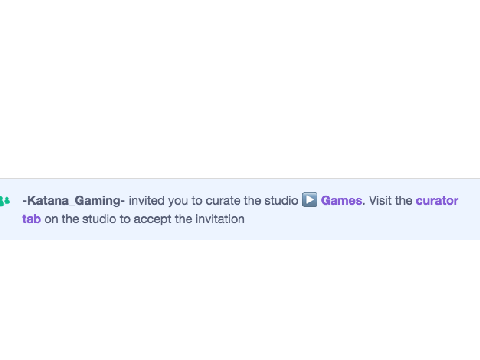Click the word 'invitation' at message end
Image resolution: width=480 pixels, height=360 pixels.
tap(220, 219)
